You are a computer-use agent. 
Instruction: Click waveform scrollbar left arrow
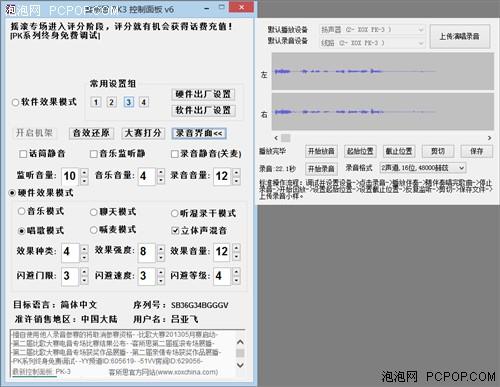tap(276, 138)
